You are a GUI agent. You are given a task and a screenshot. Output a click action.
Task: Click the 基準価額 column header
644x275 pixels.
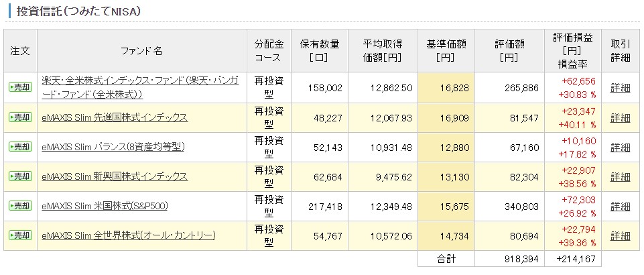click(x=446, y=51)
